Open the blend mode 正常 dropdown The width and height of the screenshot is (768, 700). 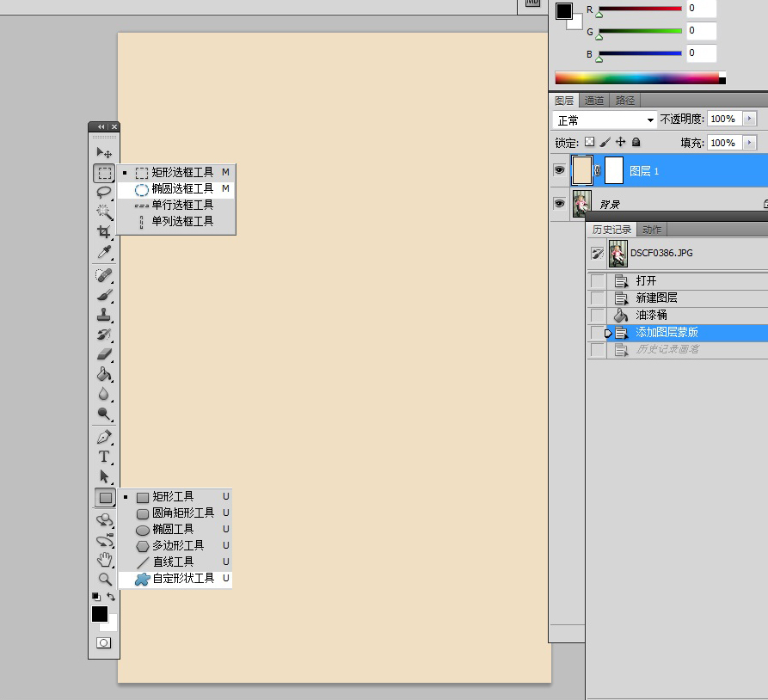[605, 120]
